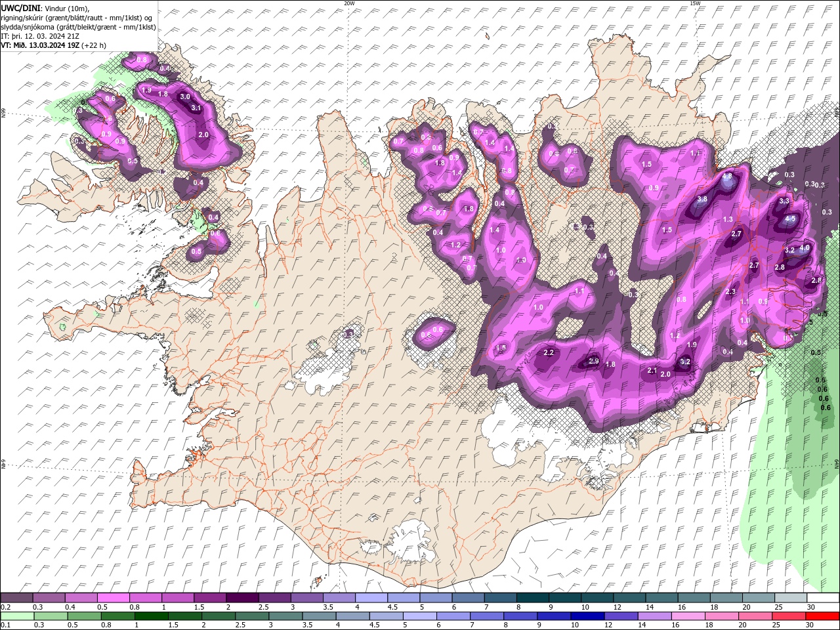Image resolution: width=840 pixels, height=630 pixels.
Task: Click the valid time 'VT: Mið. 13.03.2024 19Z'
Action: 40,45
